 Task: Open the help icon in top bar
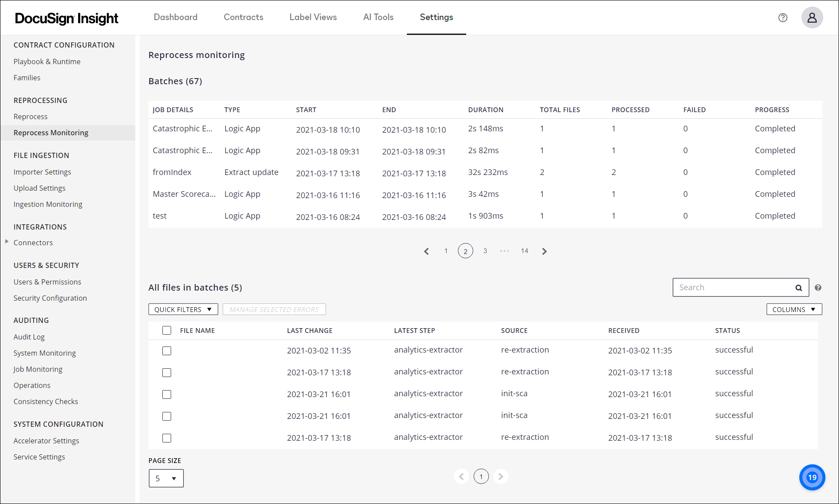point(783,17)
